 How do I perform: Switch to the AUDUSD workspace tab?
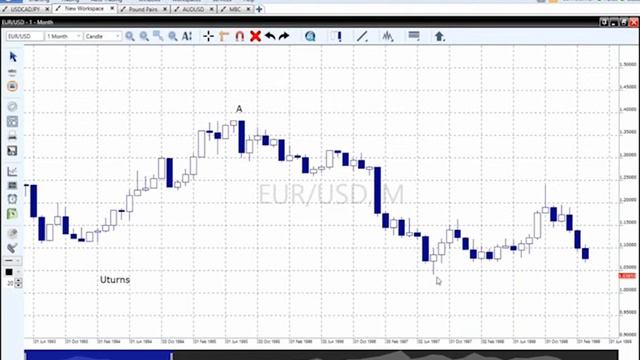[x=193, y=9]
